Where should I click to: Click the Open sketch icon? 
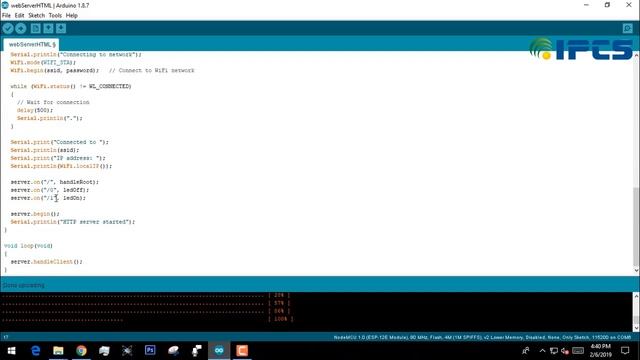click(x=48, y=29)
